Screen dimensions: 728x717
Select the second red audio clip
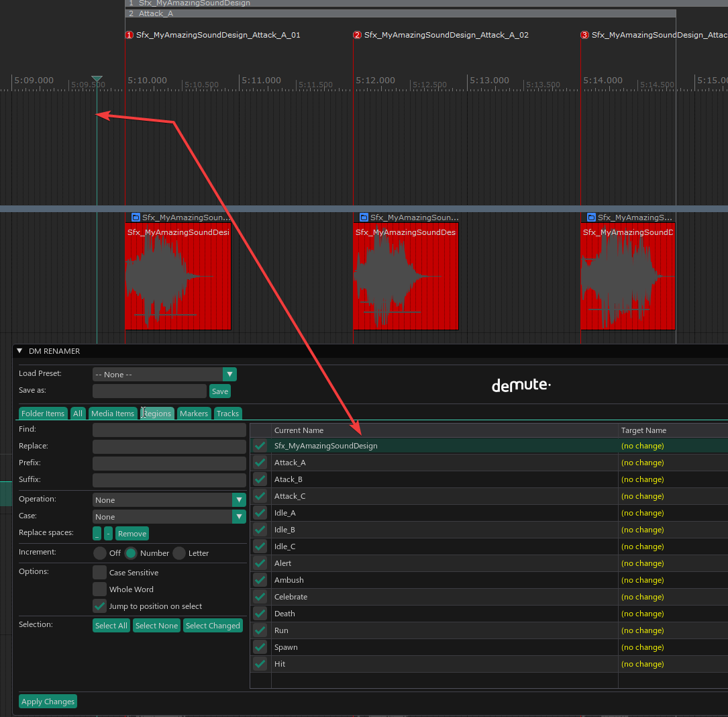(x=406, y=277)
